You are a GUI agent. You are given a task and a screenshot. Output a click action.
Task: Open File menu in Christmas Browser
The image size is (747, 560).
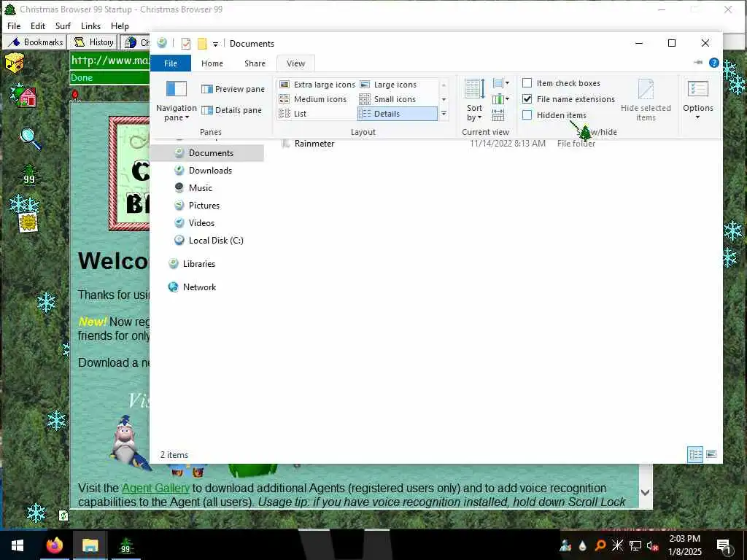click(x=14, y=26)
